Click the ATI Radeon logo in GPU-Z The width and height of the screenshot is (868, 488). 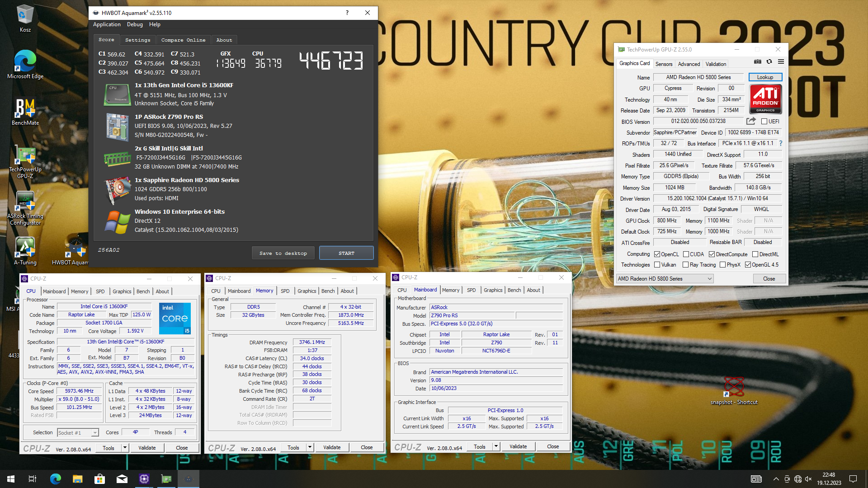[x=765, y=99]
